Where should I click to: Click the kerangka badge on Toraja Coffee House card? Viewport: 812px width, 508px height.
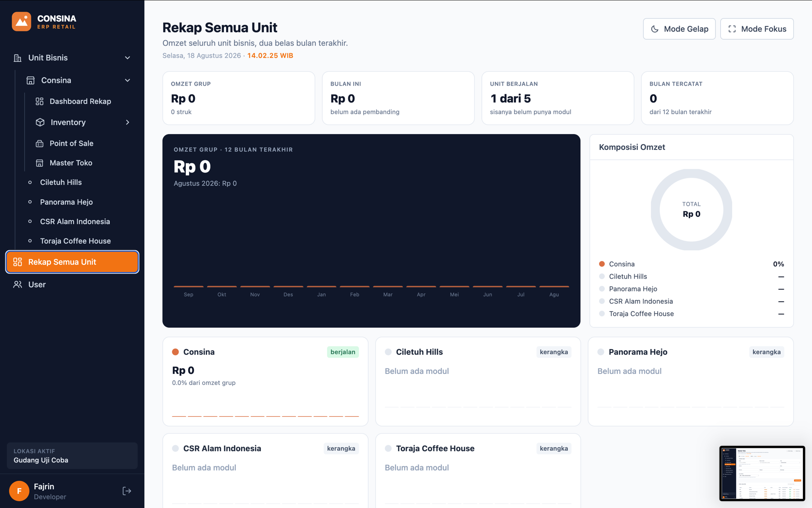554,448
